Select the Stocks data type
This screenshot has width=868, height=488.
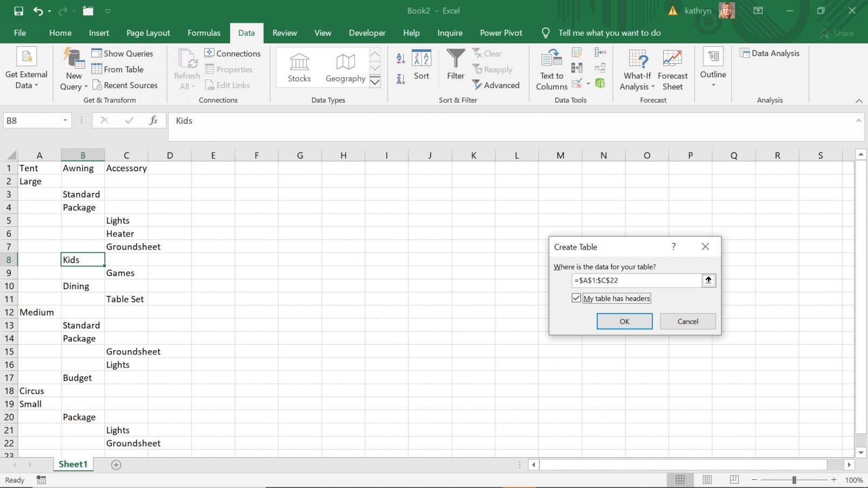tap(299, 68)
